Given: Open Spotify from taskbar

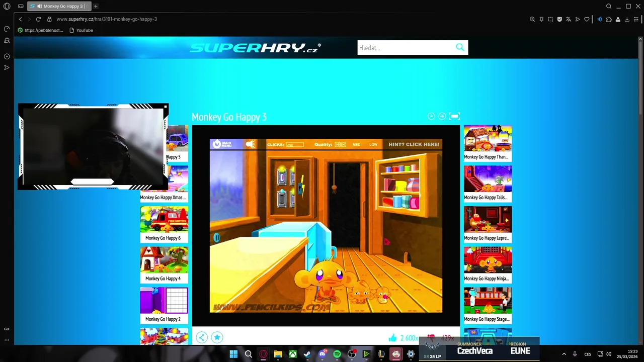Looking at the screenshot, I should [x=337, y=354].
